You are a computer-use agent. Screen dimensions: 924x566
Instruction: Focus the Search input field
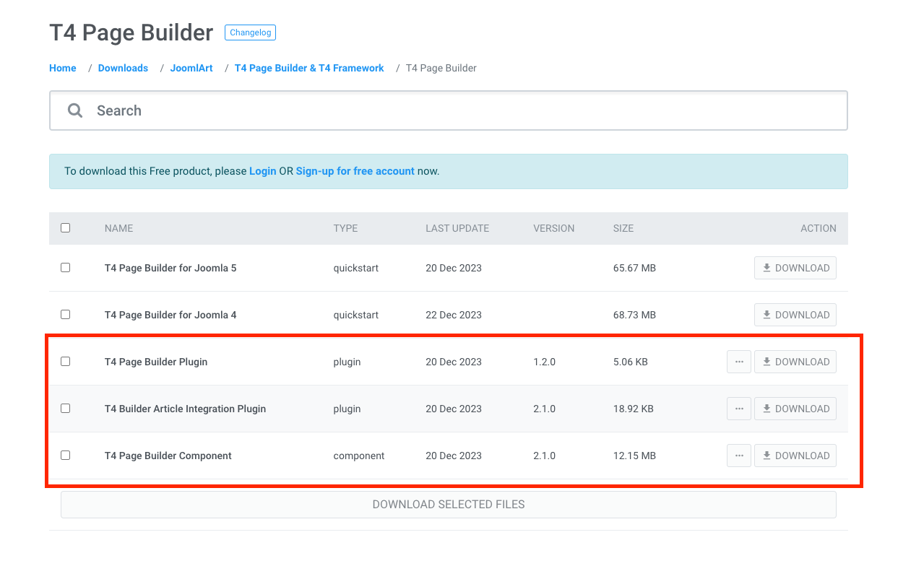[448, 110]
